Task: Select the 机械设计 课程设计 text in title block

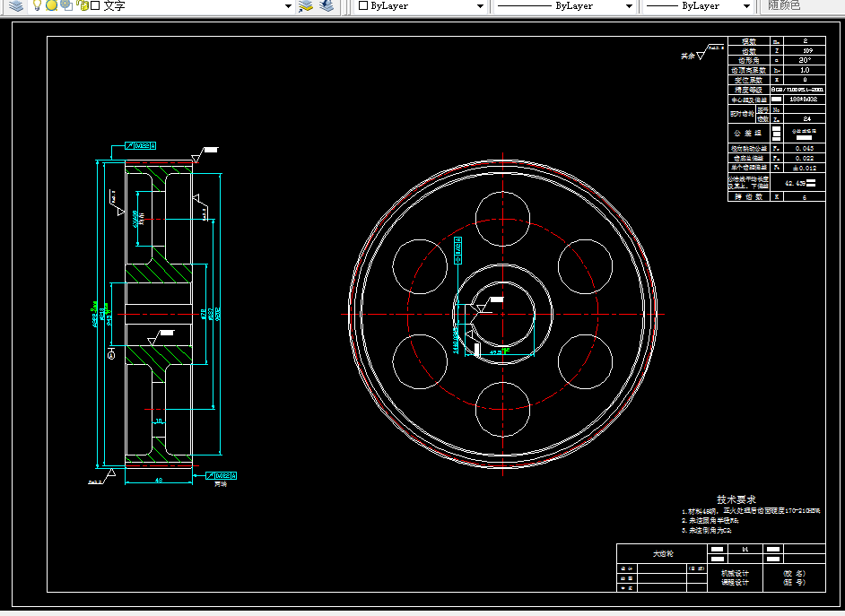Action: coord(735,577)
